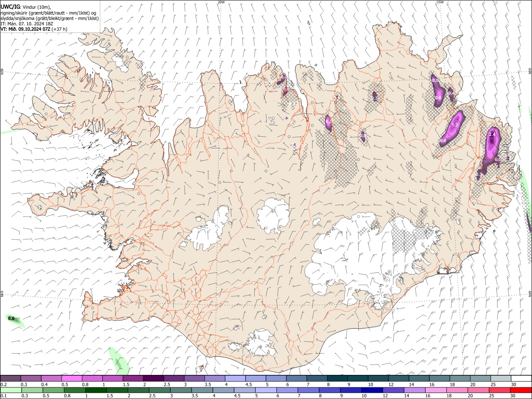Click the VT: Mið. 09.10.2024 07Z valid time

pos(25,29)
